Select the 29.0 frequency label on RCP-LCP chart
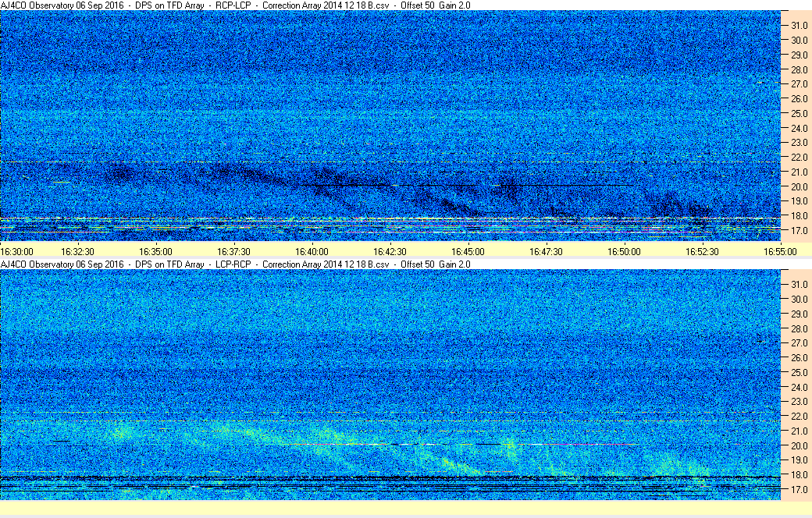 click(799, 55)
